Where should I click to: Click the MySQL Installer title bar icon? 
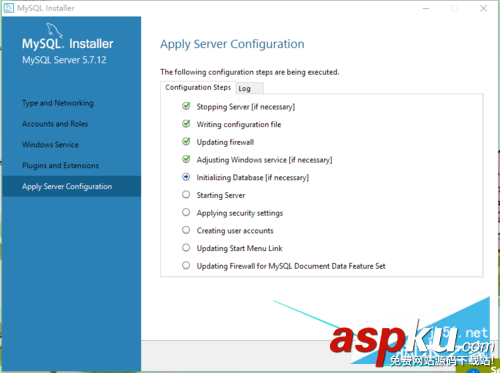click(9, 8)
